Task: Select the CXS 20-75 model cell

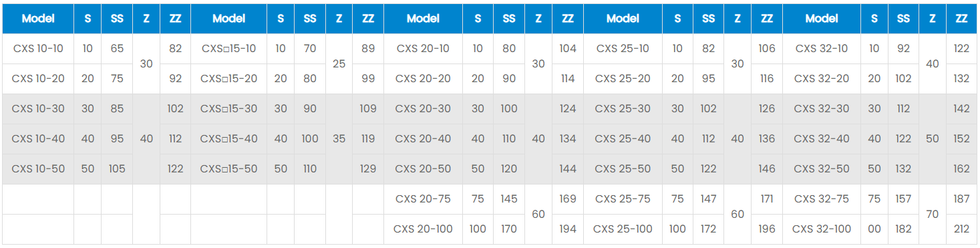Action: [422, 199]
